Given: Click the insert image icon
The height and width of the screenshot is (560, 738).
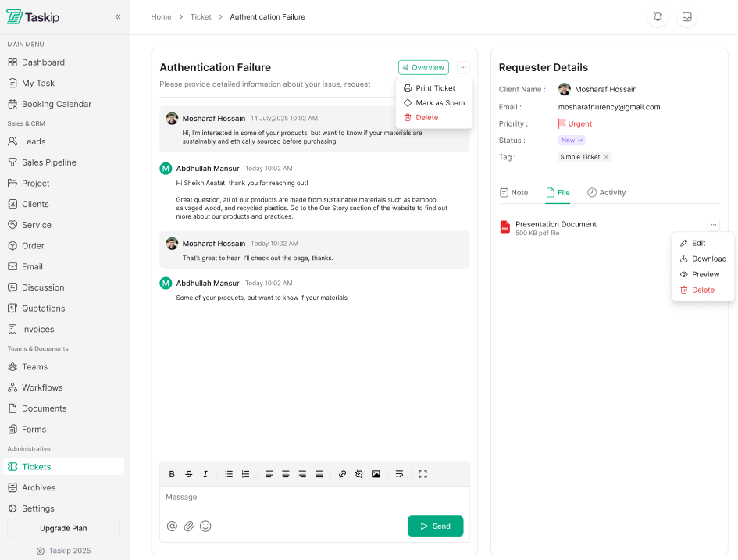Looking at the screenshot, I should pyautogui.click(x=376, y=474).
